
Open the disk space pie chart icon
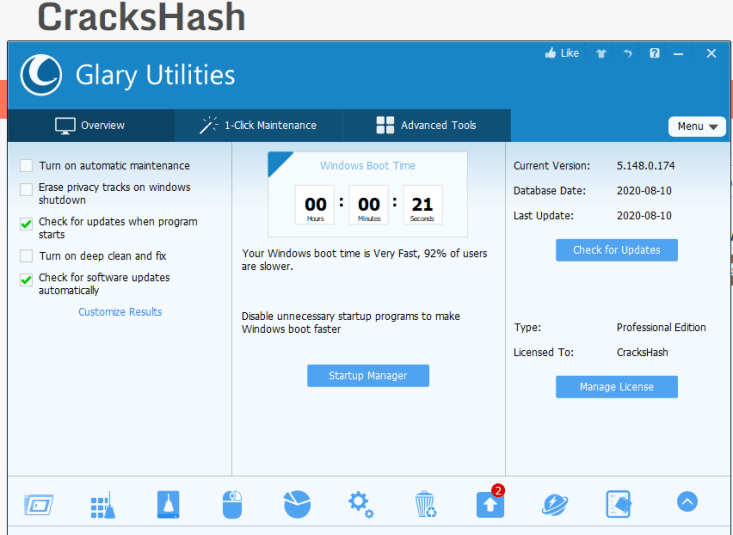pos(297,503)
